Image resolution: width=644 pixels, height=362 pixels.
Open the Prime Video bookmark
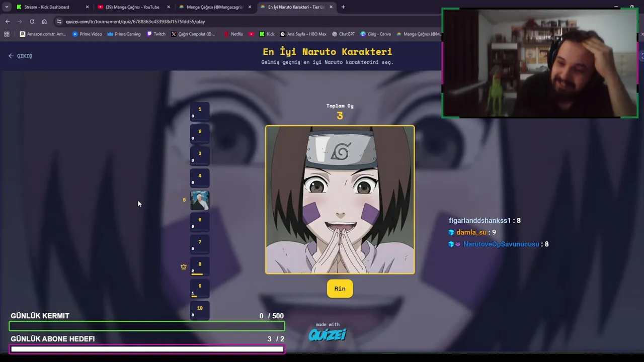pos(87,34)
